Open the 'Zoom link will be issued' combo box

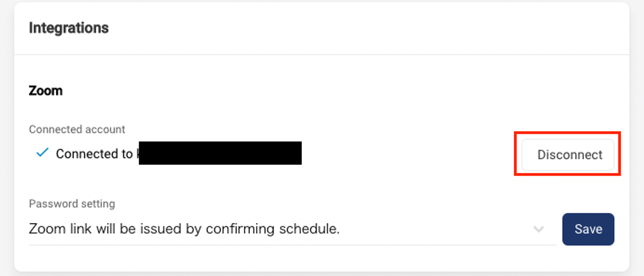(x=292, y=229)
